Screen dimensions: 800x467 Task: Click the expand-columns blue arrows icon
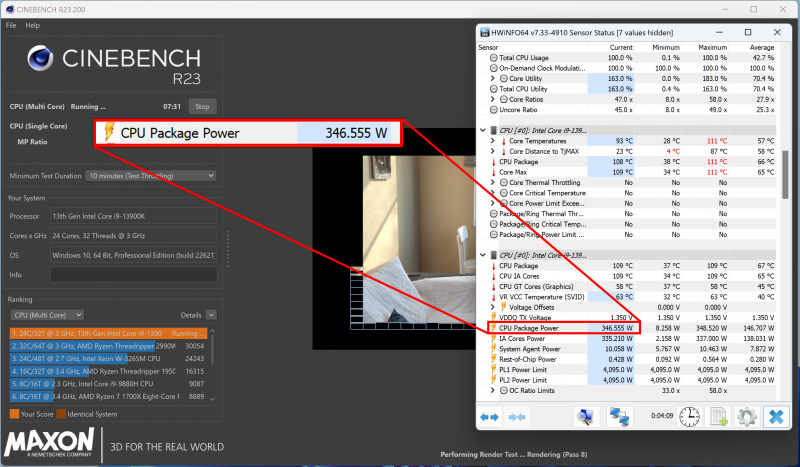(490, 417)
